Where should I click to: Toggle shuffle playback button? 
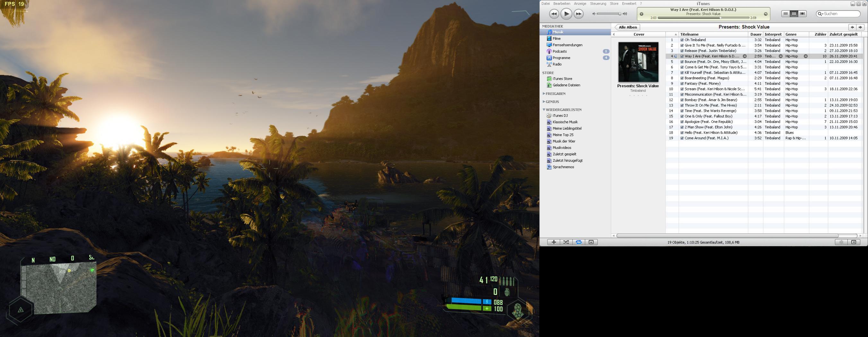coord(566,242)
